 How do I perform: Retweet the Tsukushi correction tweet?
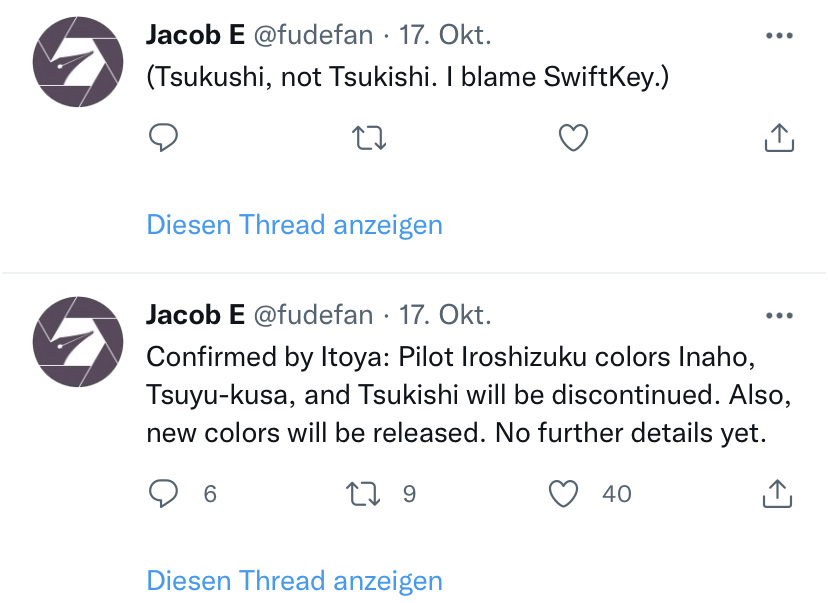coord(369,138)
